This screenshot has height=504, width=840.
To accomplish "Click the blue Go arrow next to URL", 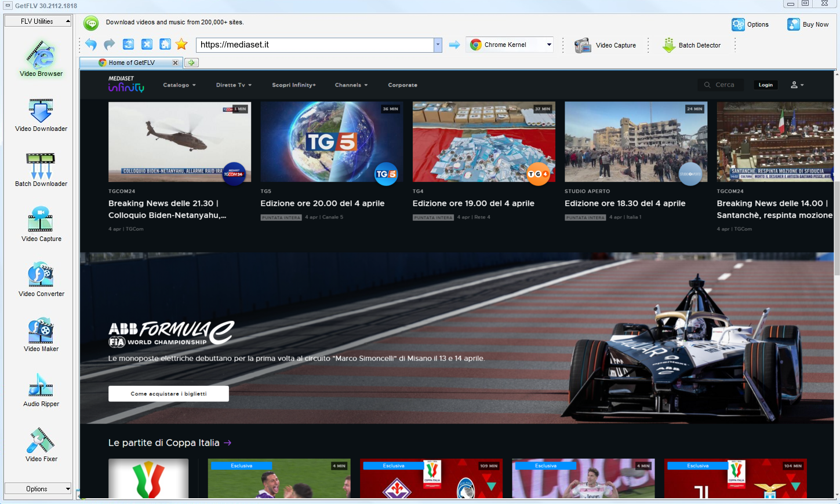I will [x=454, y=45].
